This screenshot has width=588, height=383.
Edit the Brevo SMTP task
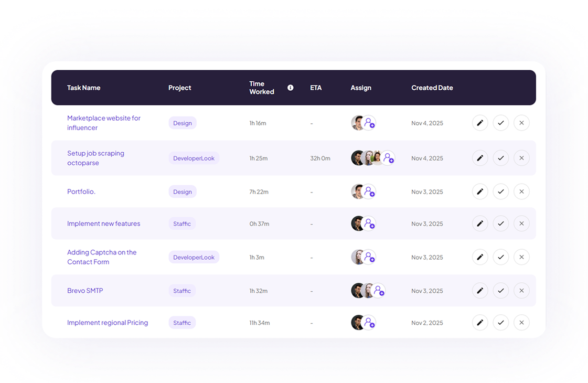pyautogui.click(x=480, y=290)
